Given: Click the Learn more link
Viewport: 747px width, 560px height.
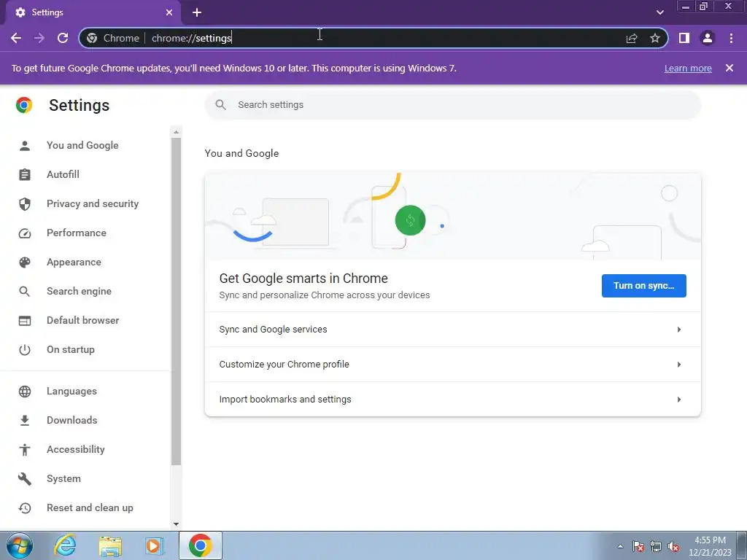Looking at the screenshot, I should coord(688,68).
